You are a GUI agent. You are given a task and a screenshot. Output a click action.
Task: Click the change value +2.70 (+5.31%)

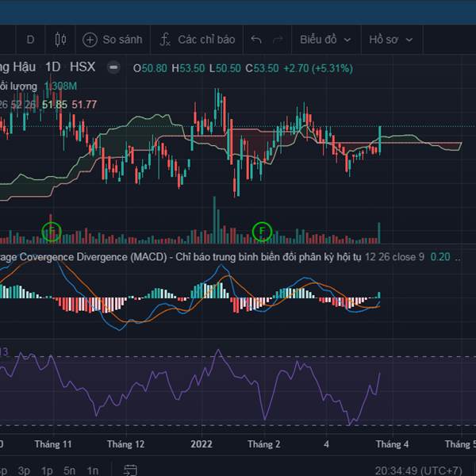(318, 68)
